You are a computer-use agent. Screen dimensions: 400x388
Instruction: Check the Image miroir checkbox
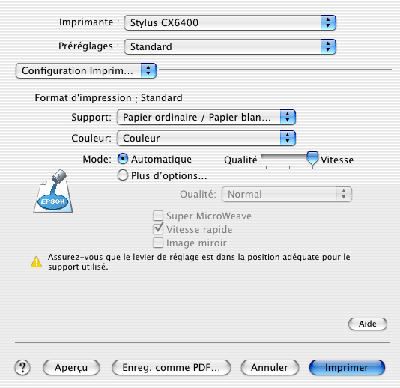158,243
